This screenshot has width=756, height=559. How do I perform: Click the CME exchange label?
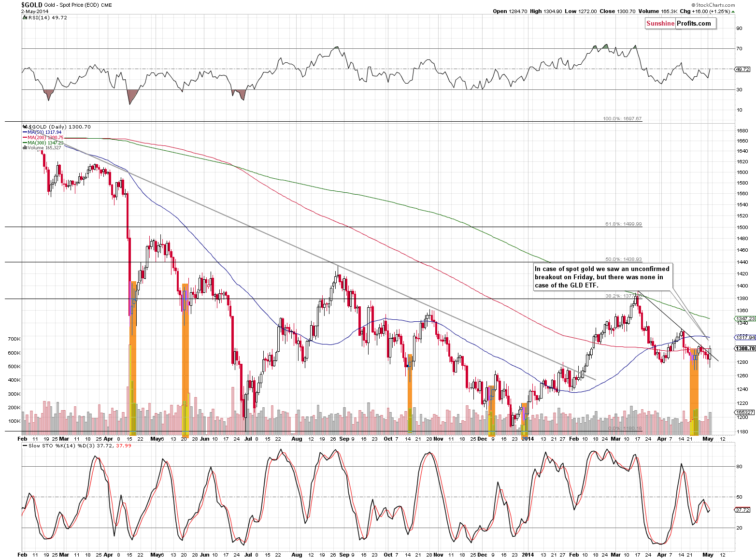106,5
